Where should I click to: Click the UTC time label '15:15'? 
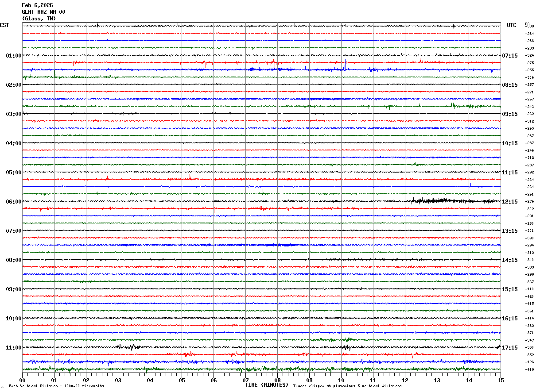[x=510, y=289]
